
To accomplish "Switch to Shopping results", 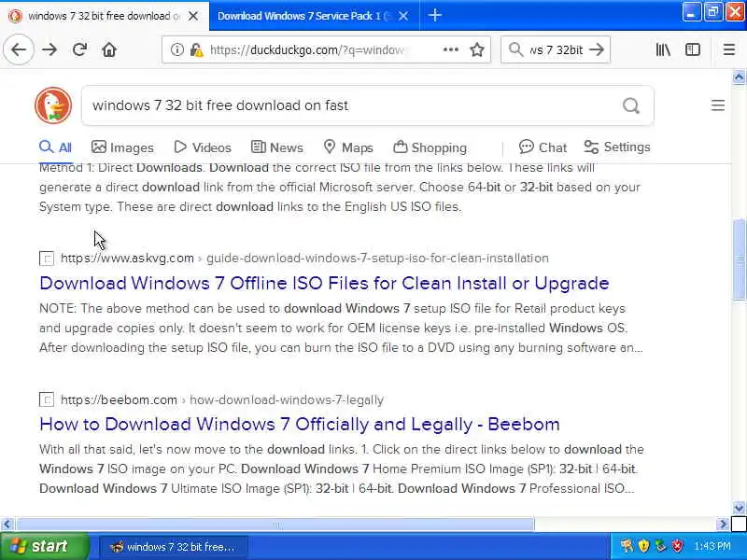I will [430, 147].
